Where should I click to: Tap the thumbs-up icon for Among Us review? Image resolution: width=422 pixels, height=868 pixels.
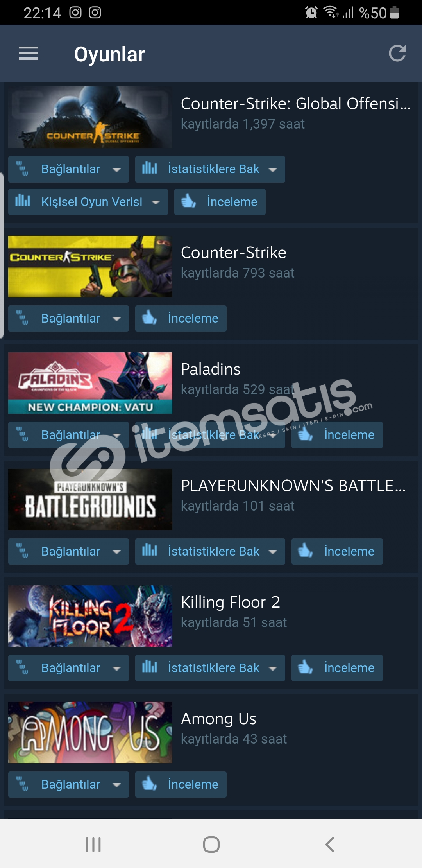pyautogui.click(x=149, y=784)
